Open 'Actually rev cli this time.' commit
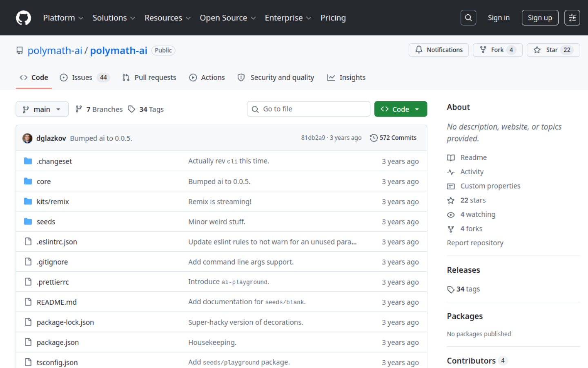This screenshot has height=368, width=588. pos(229,161)
